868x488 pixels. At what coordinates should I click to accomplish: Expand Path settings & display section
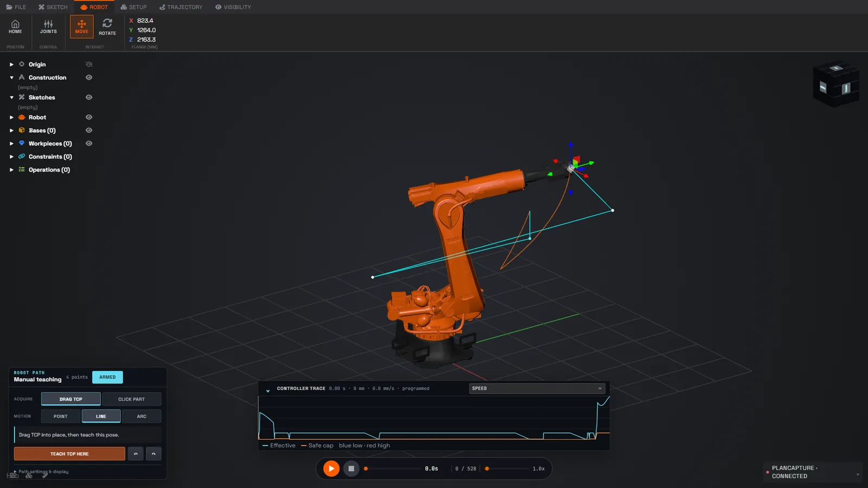[x=41, y=472]
